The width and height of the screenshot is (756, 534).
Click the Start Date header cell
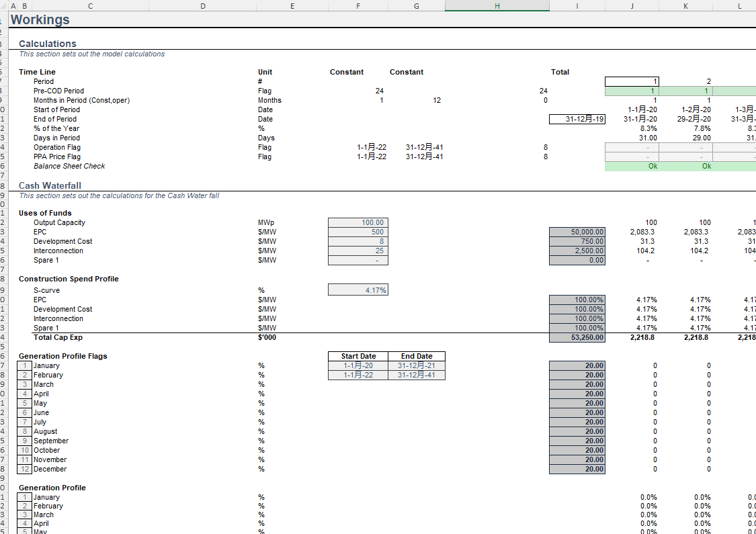point(358,356)
